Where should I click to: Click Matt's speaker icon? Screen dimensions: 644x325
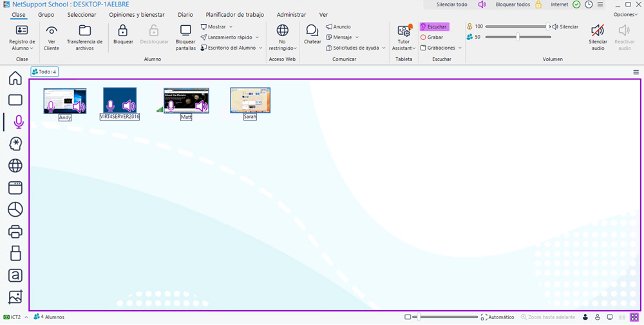[201, 106]
